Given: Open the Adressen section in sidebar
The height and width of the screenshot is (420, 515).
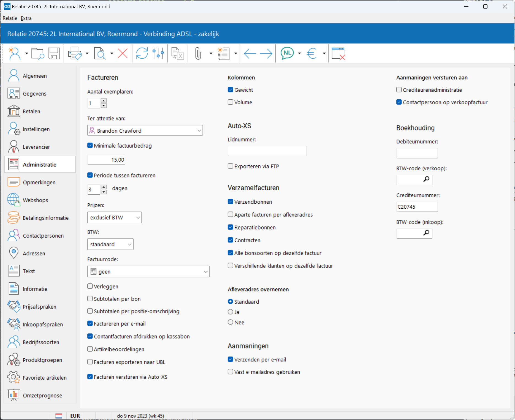Looking at the screenshot, I should coord(40,253).
